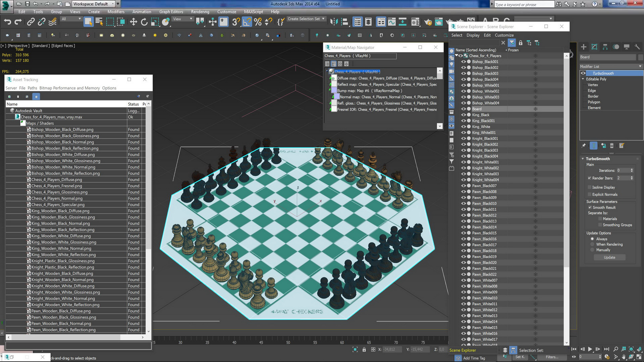Image resolution: width=644 pixels, height=362 pixels.
Task: Choose the Select Object tool
Action: pyautogui.click(x=89, y=22)
